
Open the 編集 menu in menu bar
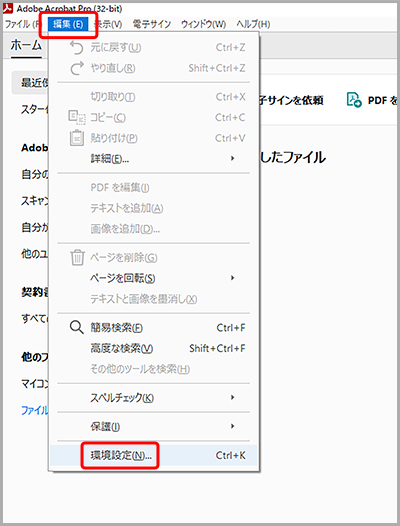68,24
